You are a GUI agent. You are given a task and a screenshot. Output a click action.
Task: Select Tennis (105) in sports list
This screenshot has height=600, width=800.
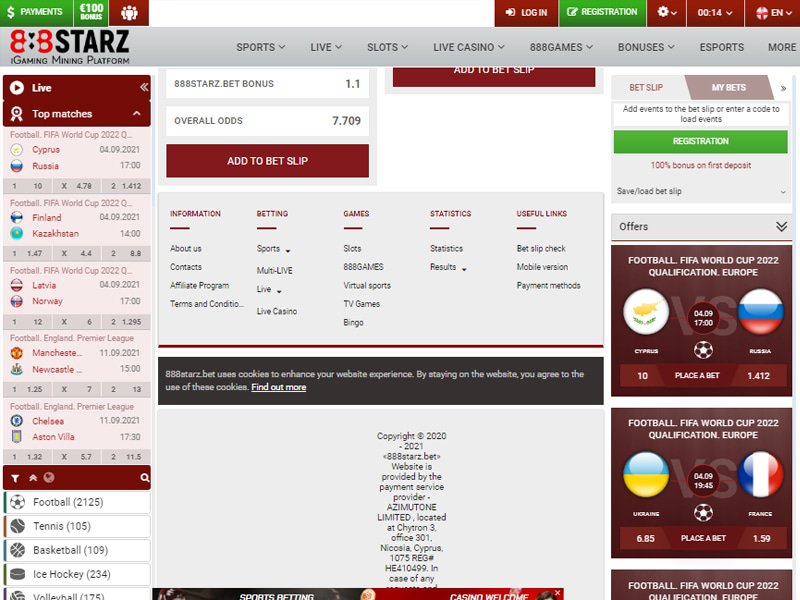coord(77,526)
